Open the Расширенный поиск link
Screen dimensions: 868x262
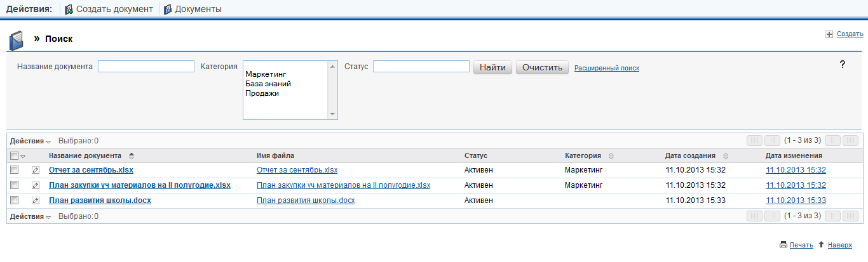tap(606, 68)
